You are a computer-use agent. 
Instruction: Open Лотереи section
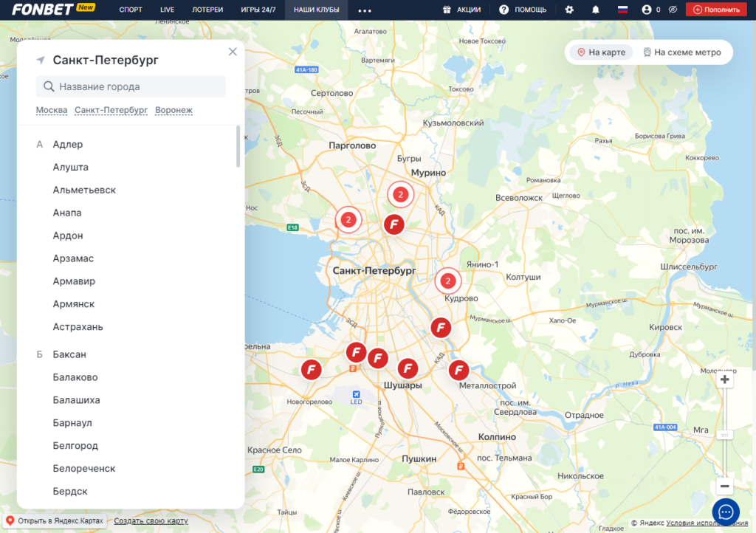(207, 10)
